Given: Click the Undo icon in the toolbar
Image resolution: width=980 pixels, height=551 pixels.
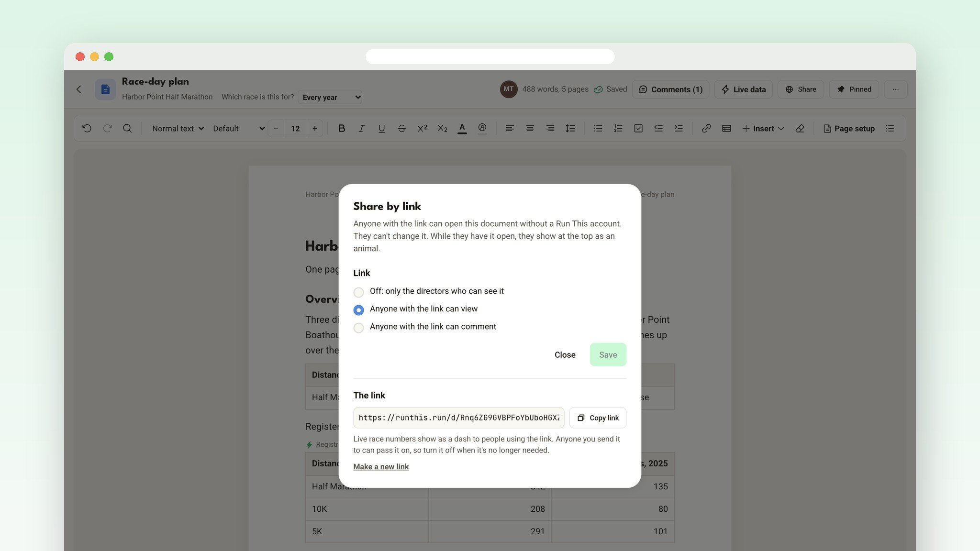Looking at the screenshot, I should click(87, 128).
